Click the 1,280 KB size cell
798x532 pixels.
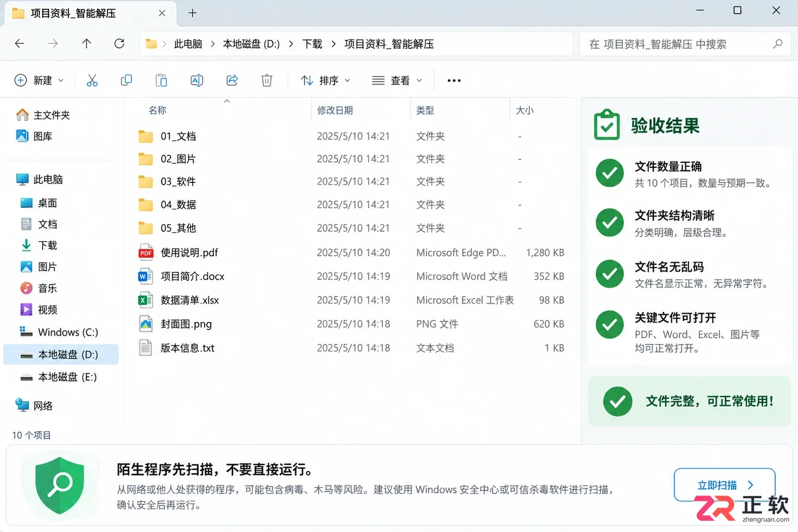tap(545, 253)
